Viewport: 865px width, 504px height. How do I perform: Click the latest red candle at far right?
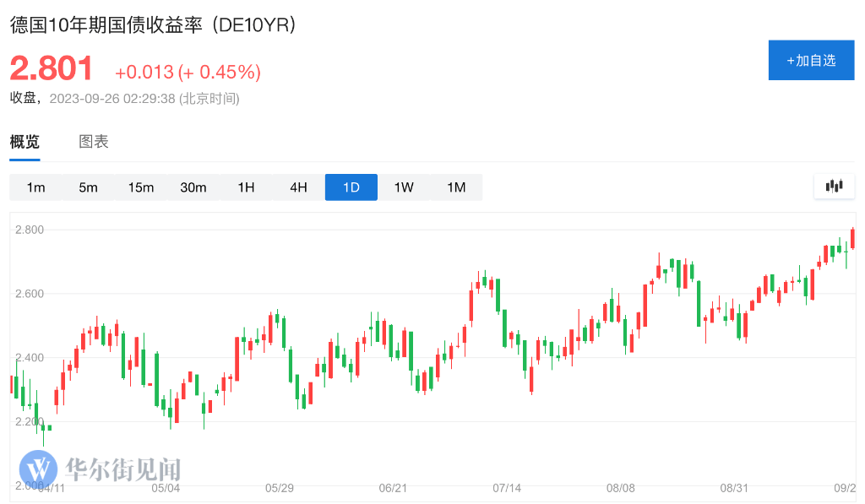[x=853, y=239]
